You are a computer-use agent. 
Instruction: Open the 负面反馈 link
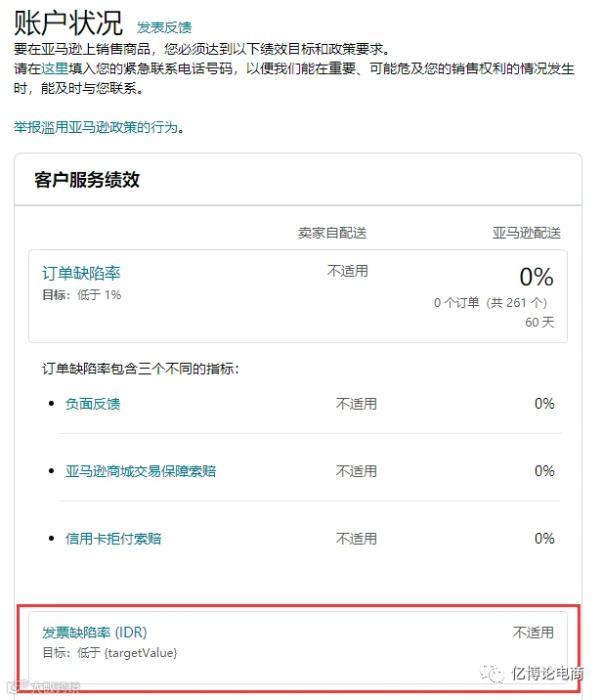pyautogui.click(x=93, y=404)
